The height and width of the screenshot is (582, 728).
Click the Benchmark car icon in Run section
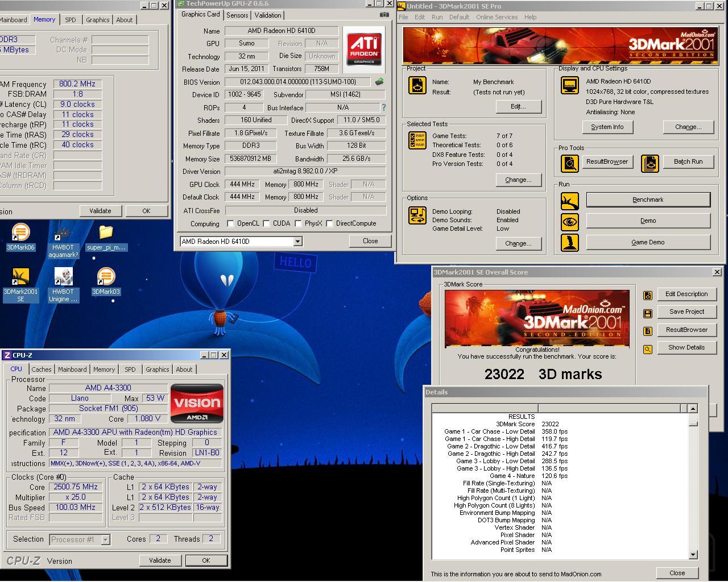pyautogui.click(x=569, y=201)
